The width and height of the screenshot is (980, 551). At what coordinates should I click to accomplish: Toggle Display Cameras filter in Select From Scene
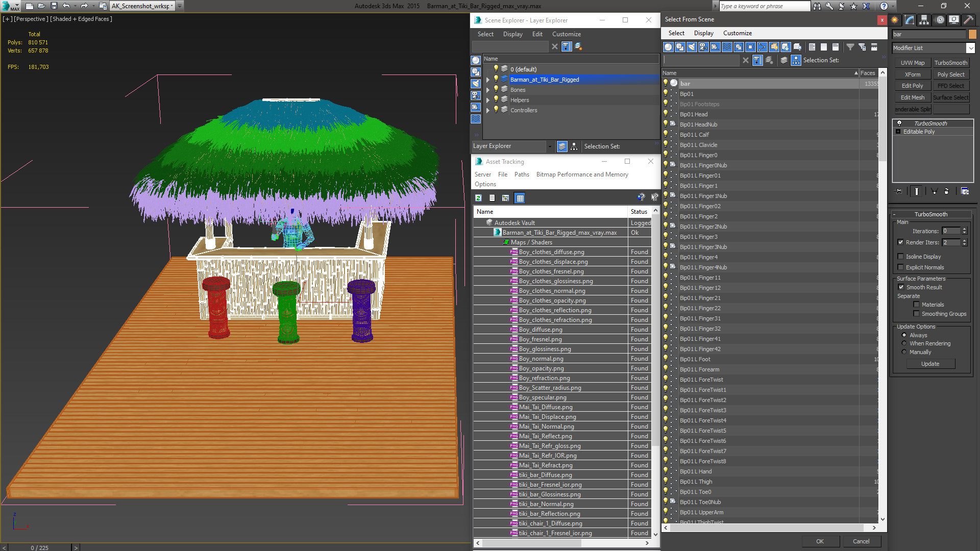pos(703,47)
